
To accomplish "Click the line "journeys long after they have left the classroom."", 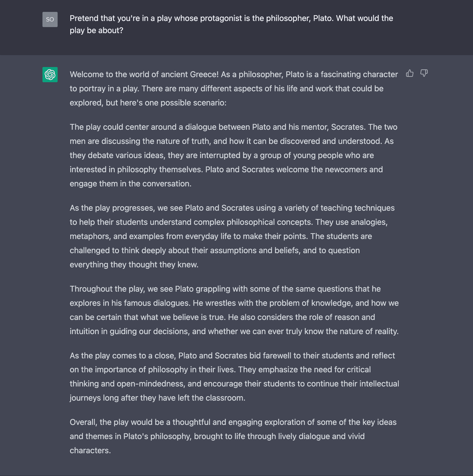I will coord(157,398).
